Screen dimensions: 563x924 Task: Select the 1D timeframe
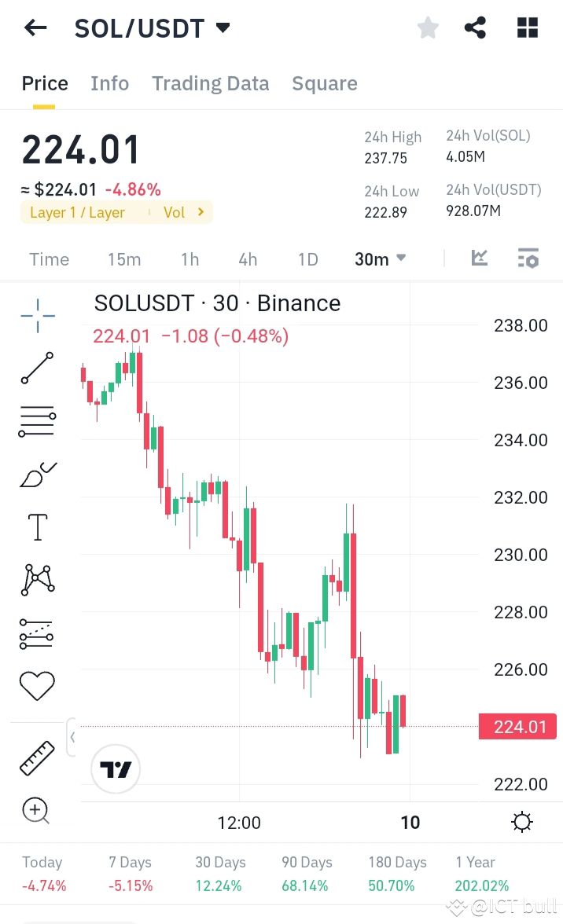pos(307,258)
